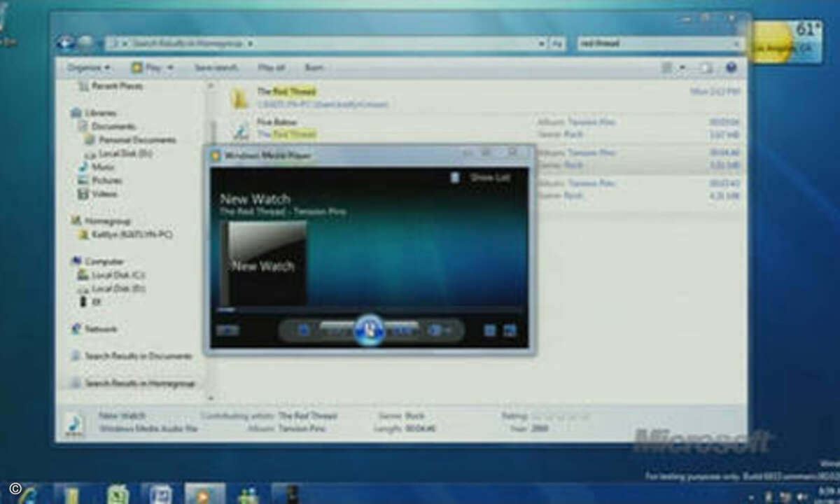Open the Organize menu
The height and width of the screenshot is (504, 840).
coord(89,68)
